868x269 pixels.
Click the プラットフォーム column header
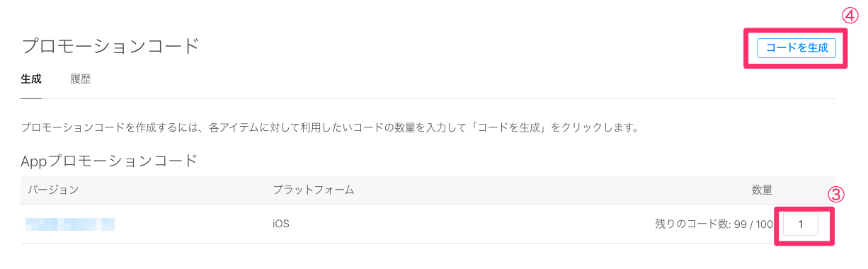pyautogui.click(x=313, y=190)
